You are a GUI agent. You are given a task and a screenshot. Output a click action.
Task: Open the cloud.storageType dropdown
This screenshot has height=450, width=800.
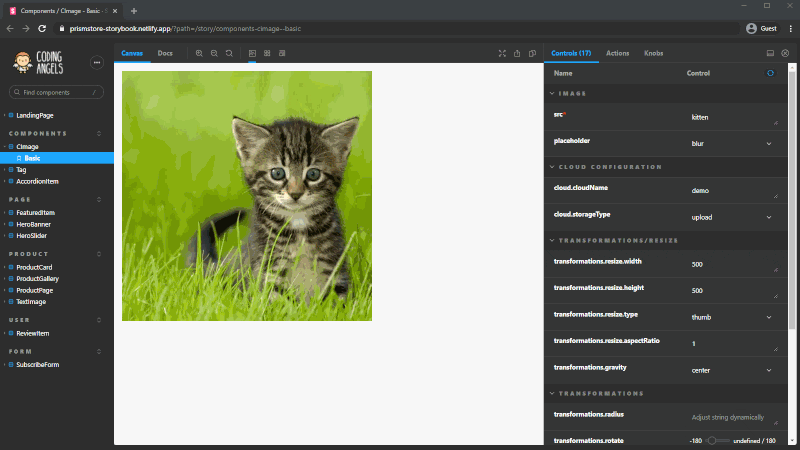(x=732, y=216)
